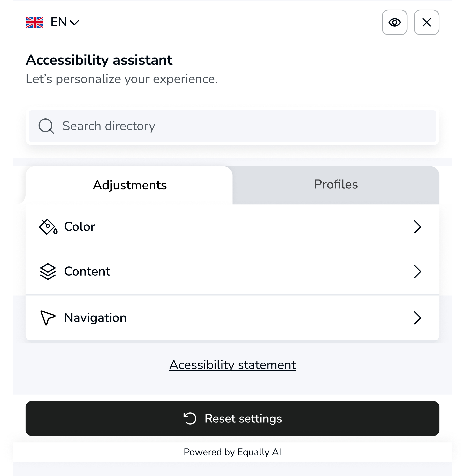Screen dimensions: 465x476
Task: Expand the Content adjustments section
Action: pyautogui.click(x=232, y=271)
